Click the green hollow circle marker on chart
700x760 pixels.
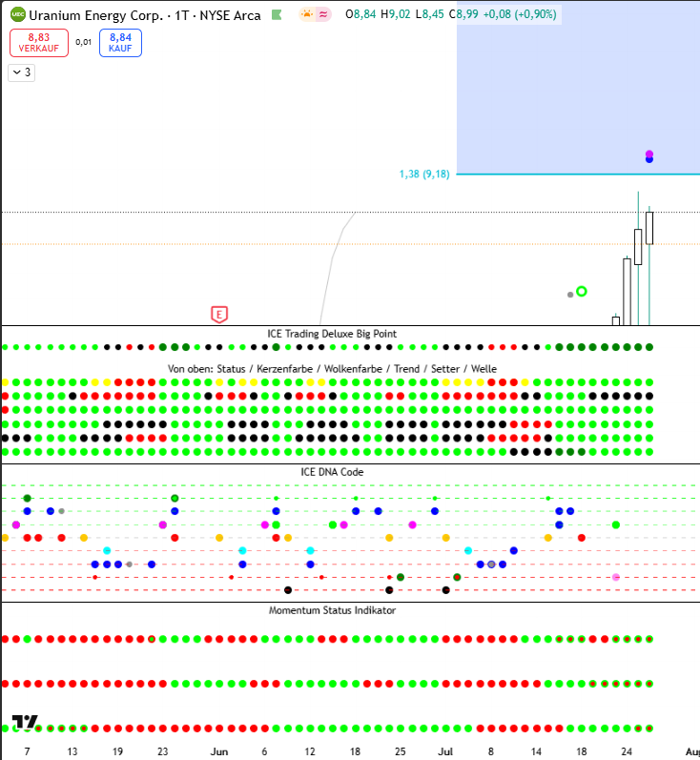[x=582, y=292]
